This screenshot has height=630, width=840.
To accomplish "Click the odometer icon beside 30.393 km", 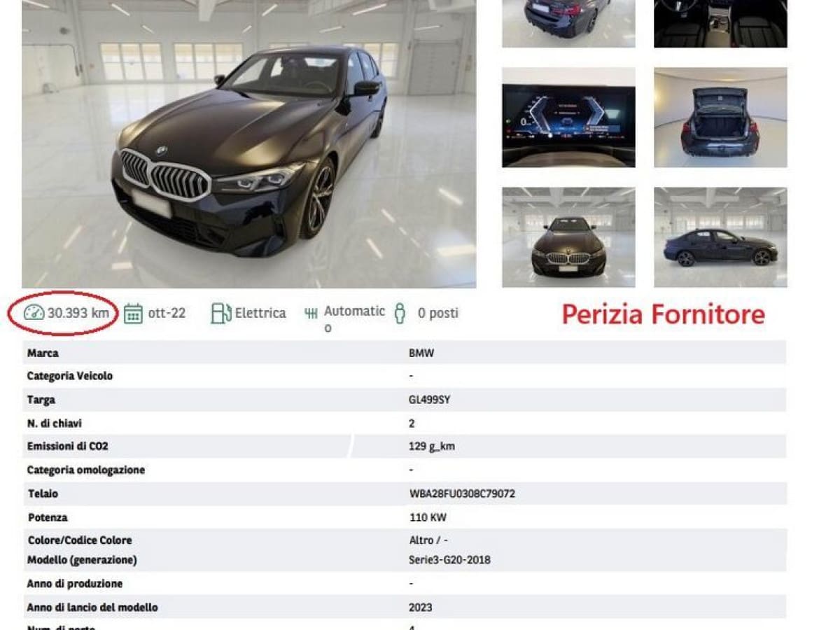I will (x=34, y=313).
